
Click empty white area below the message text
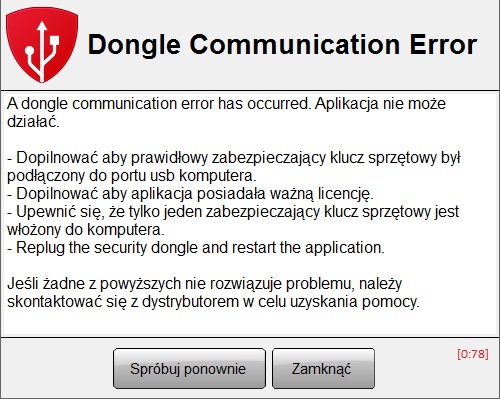tap(250, 324)
